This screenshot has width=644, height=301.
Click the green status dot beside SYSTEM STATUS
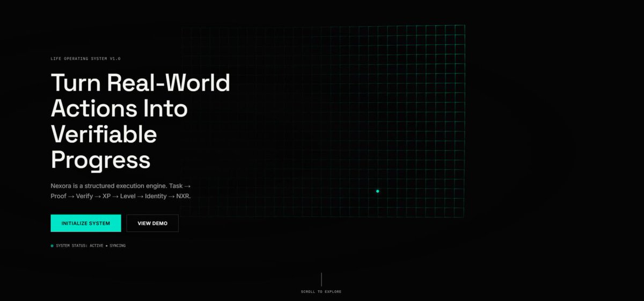52,246
